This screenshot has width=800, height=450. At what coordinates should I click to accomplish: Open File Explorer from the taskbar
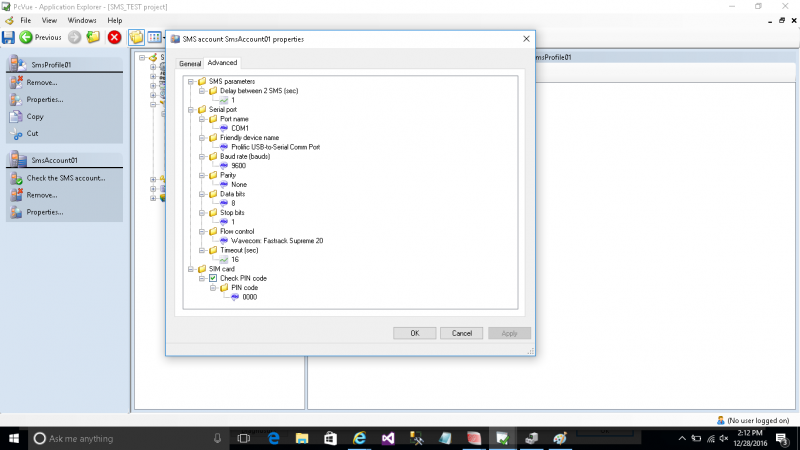tap(302, 438)
